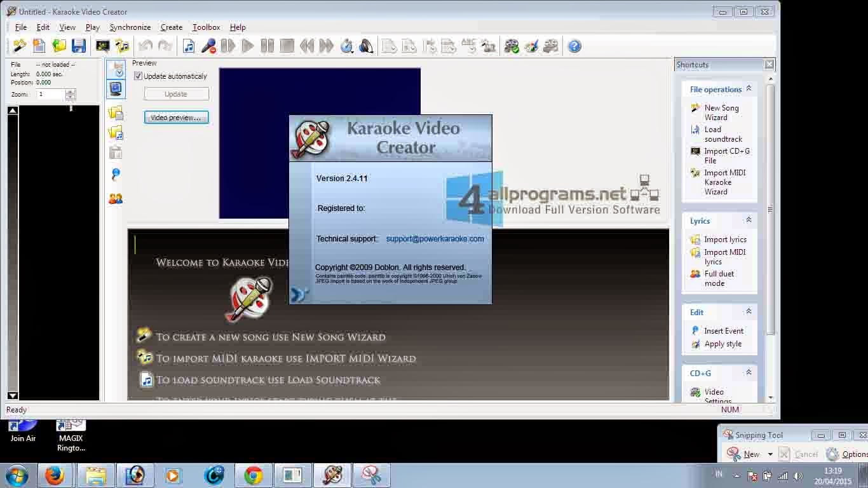Click the Shortcuts panel vertical scrollbar thumb

point(771,210)
